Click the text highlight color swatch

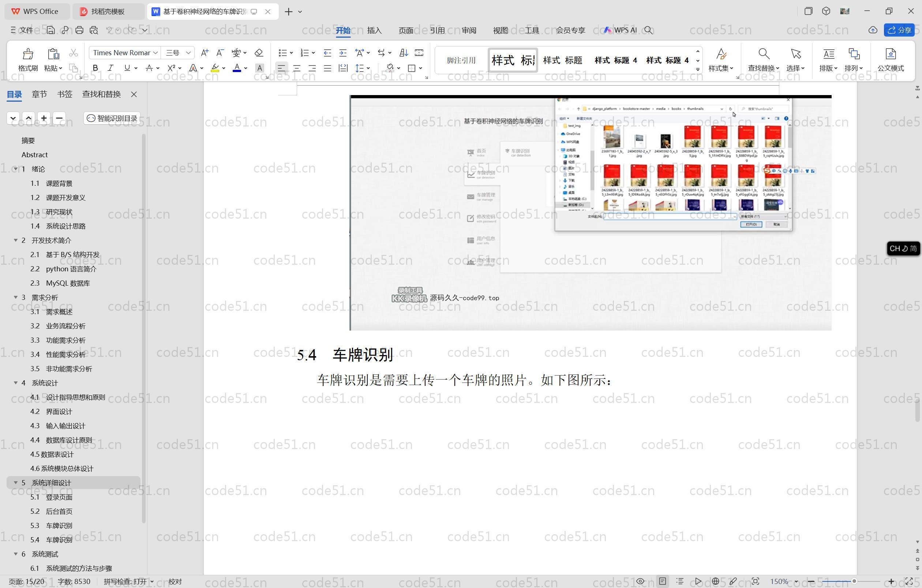215,68
